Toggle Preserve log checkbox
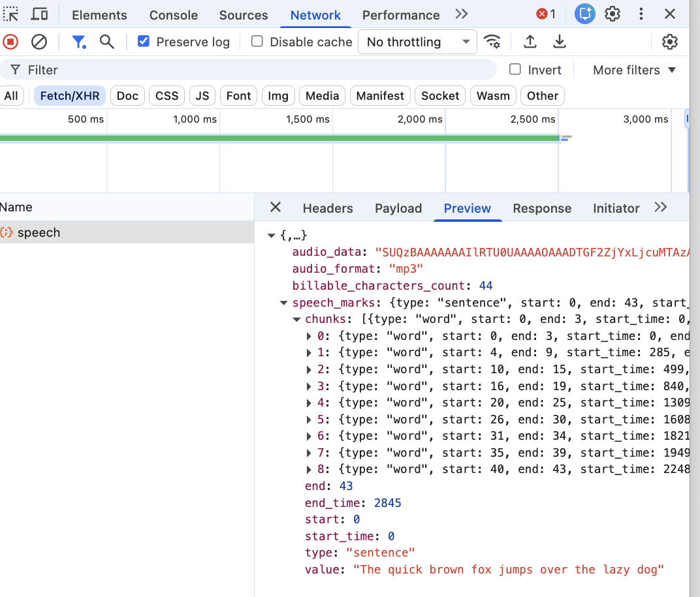This screenshot has height=597, width=700. point(143,42)
